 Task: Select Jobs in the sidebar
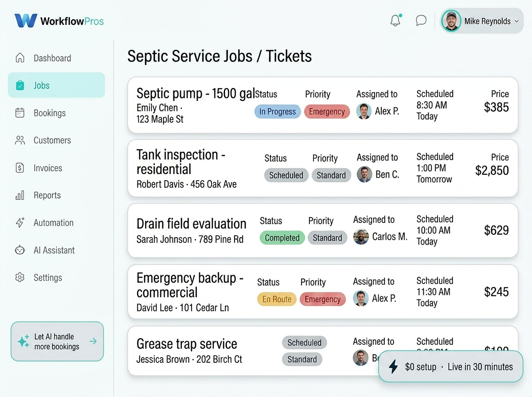(x=56, y=85)
